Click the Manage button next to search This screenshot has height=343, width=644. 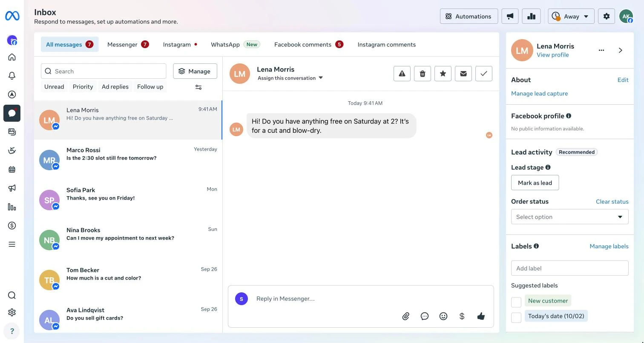pos(195,71)
